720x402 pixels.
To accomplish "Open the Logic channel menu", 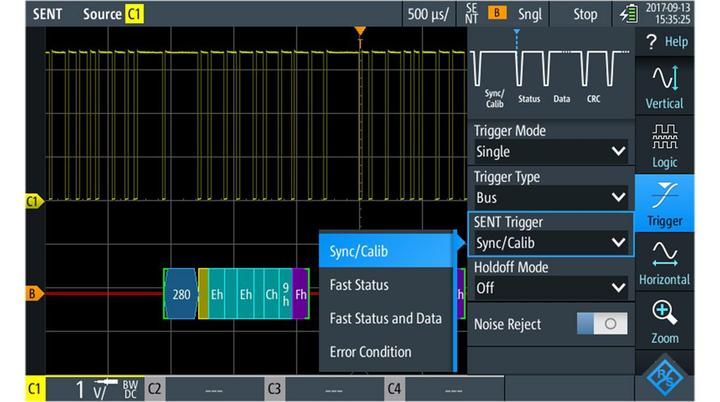I will point(665,146).
